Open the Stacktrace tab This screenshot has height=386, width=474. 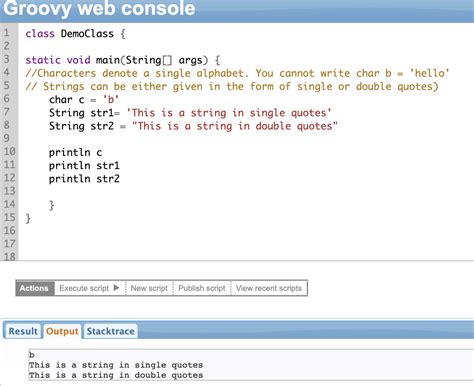point(110,331)
